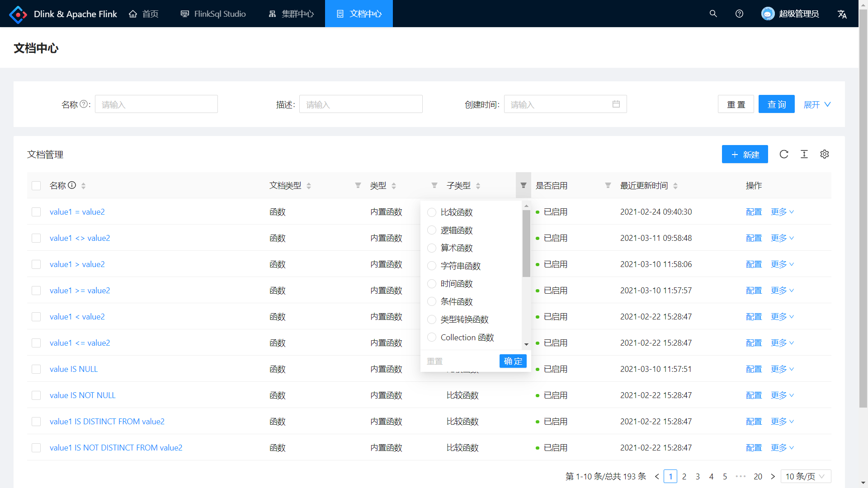Toggle the select-all header checkbox

point(36,186)
